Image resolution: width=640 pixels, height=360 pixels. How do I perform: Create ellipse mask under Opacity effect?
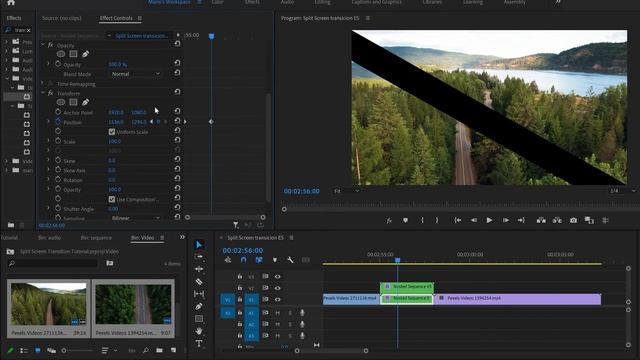(61, 54)
